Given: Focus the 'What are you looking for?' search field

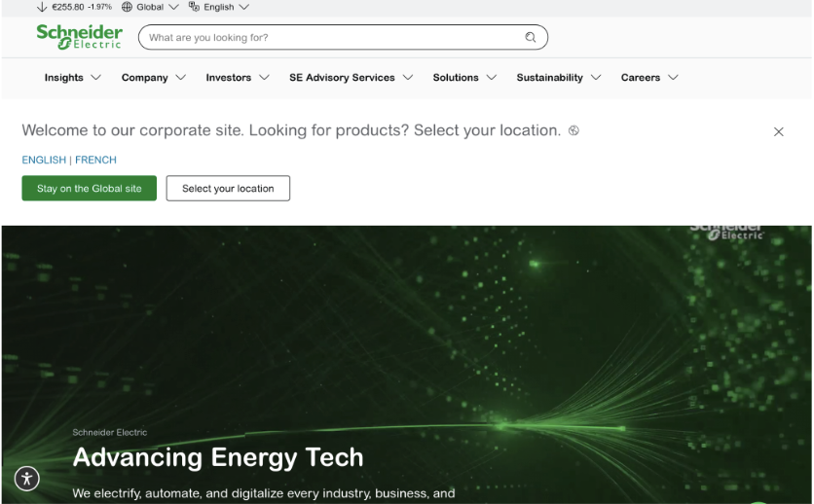Looking at the screenshot, I should coord(343,37).
